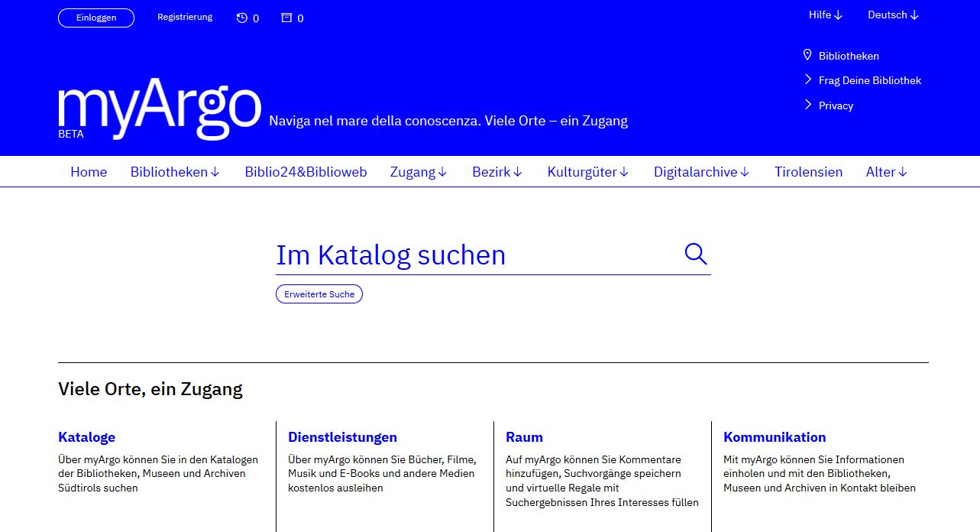The width and height of the screenshot is (980, 532).
Task: Expand the Kulturgüter menu
Action: coord(588,172)
